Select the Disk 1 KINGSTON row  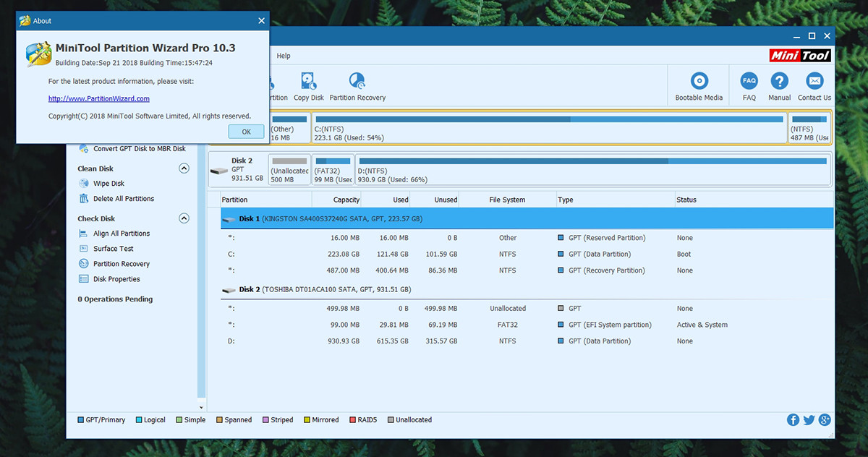pos(527,218)
